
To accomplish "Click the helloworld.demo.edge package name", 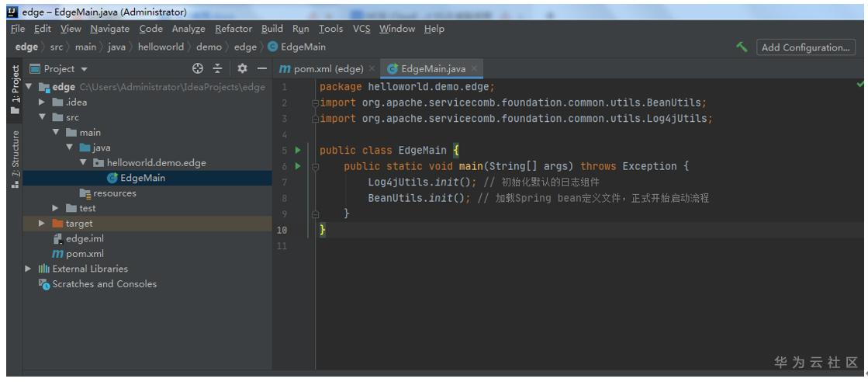I will [156, 162].
